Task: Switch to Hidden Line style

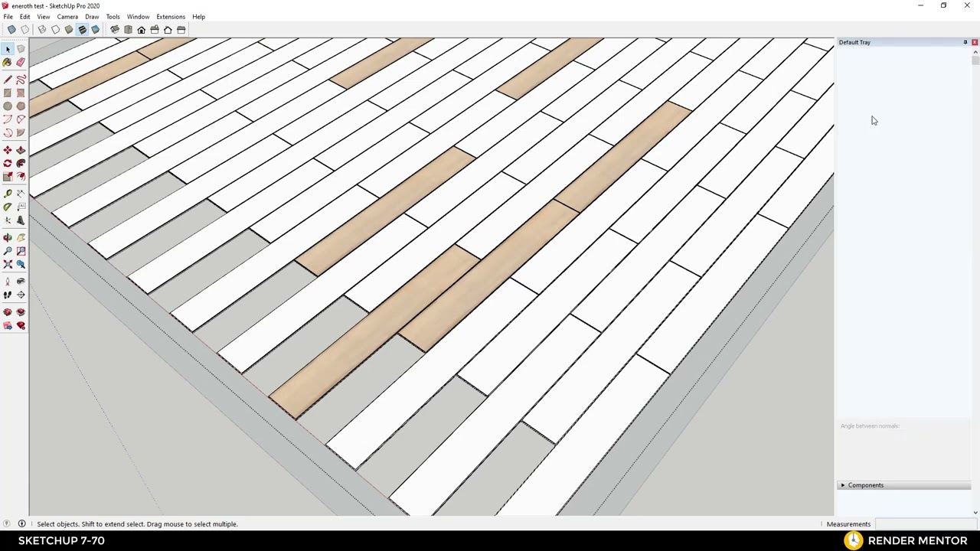Action: [55, 30]
